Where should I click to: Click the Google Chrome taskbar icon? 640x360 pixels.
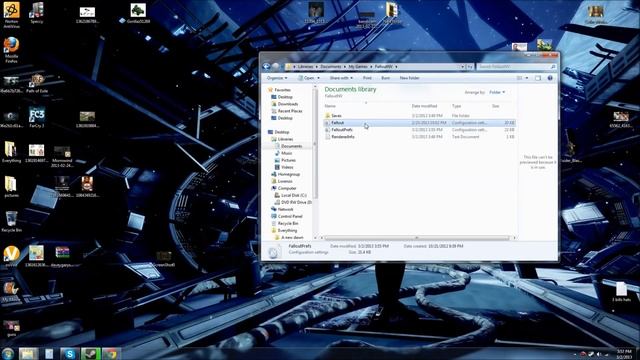(x=111, y=353)
